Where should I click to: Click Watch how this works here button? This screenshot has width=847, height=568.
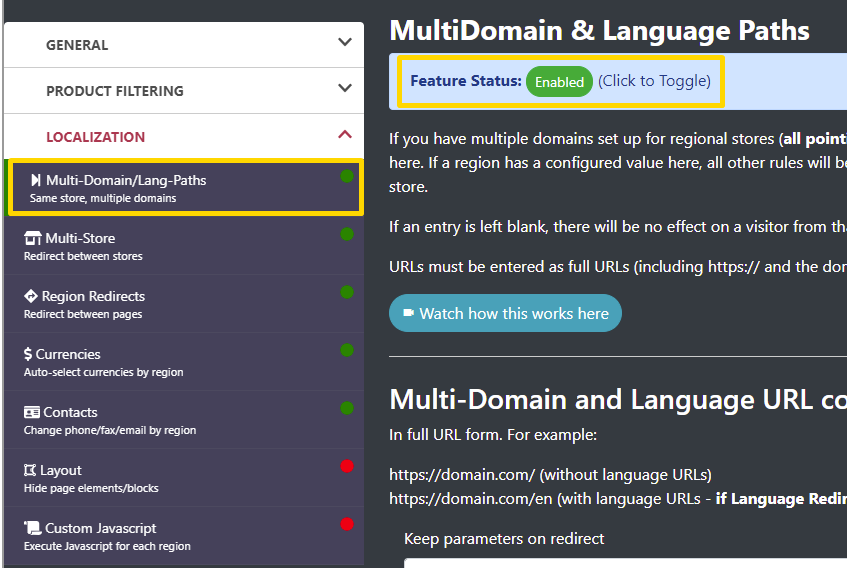pyautogui.click(x=505, y=313)
